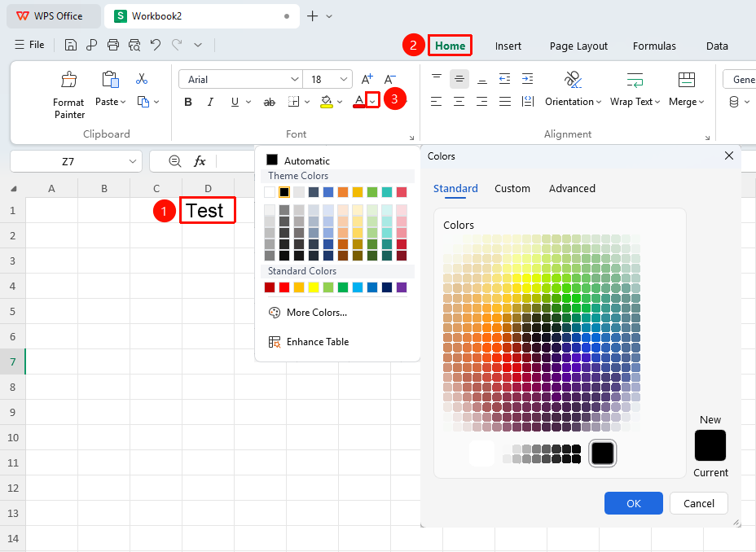Increase font size with the A+ icon
Screen dimensions: 756x552
pos(367,79)
